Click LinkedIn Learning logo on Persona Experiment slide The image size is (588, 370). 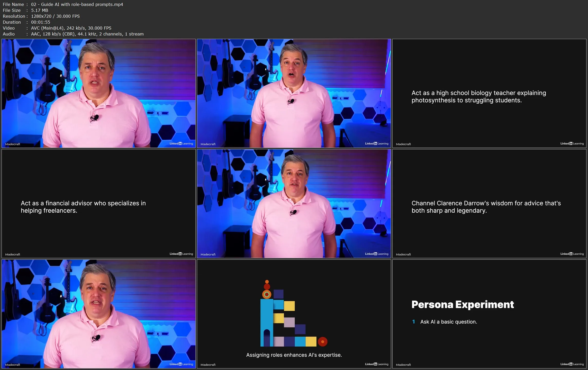572,364
